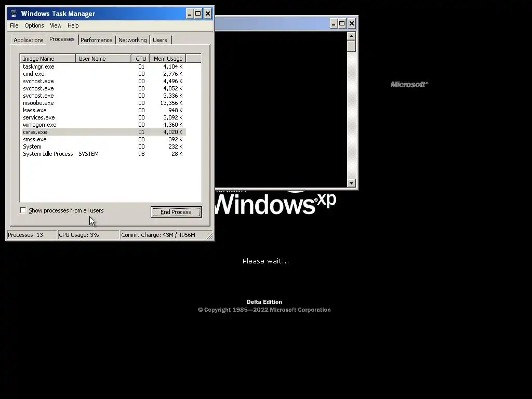
Task: Minimize the background console window
Action: click(334, 24)
